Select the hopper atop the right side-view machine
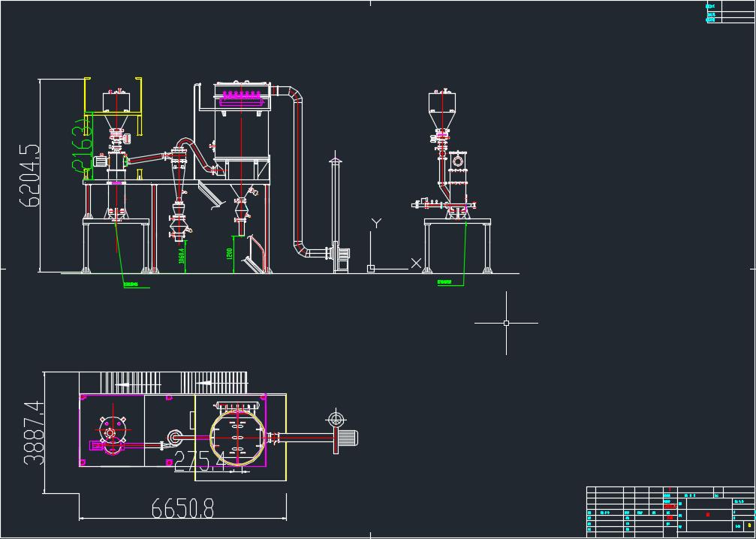The width and height of the screenshot is (756, 539). click(442, 105)
